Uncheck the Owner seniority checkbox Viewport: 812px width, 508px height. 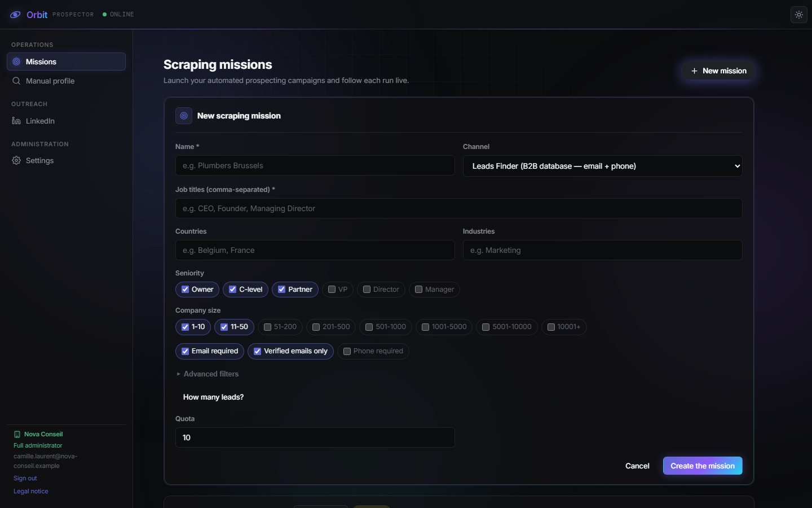pyautogui.click(x=185, y=290)
